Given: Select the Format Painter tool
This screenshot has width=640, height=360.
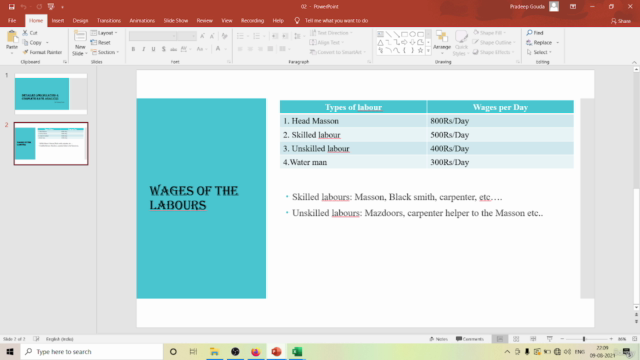Looking at the screenshot, I should coord(42,52).
